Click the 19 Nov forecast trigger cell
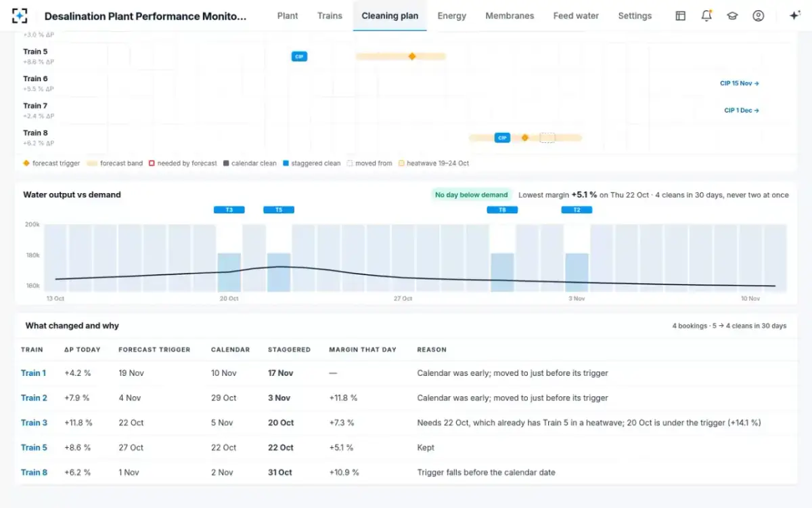 [131, 373]
